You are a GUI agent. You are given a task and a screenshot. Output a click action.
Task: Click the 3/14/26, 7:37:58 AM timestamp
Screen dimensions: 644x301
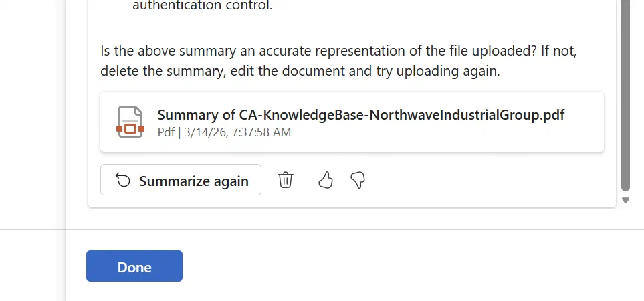(237, 132)
